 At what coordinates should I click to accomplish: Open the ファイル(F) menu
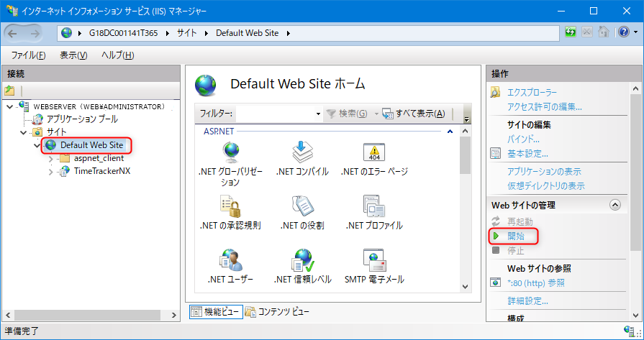point(28,55)
